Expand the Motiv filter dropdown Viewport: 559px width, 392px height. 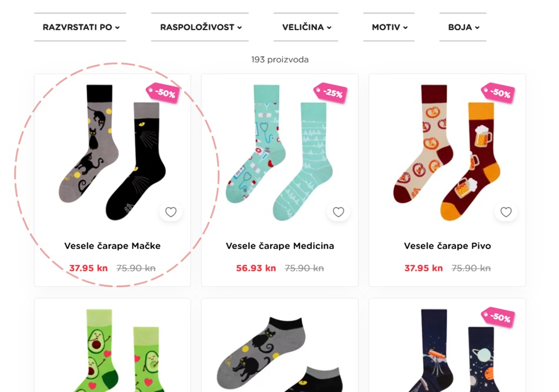(389, 27)
